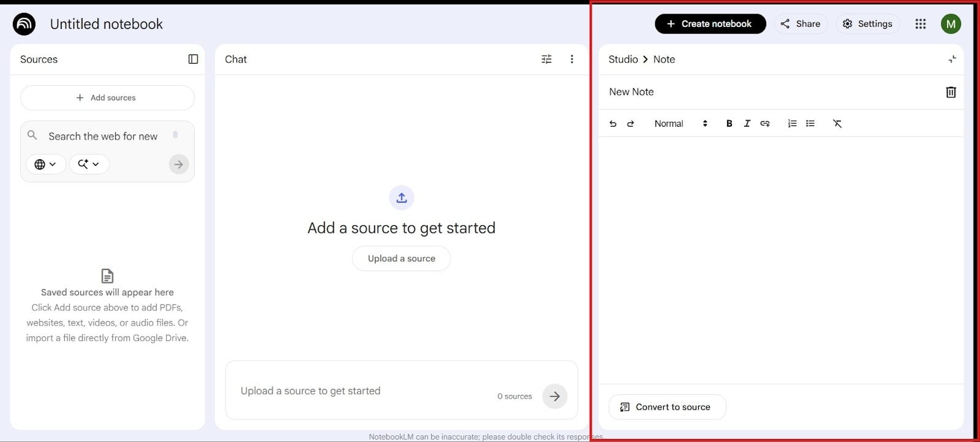Open chat configuration sliders icon
The image size is (980, 442).
[x=546, y=59]
